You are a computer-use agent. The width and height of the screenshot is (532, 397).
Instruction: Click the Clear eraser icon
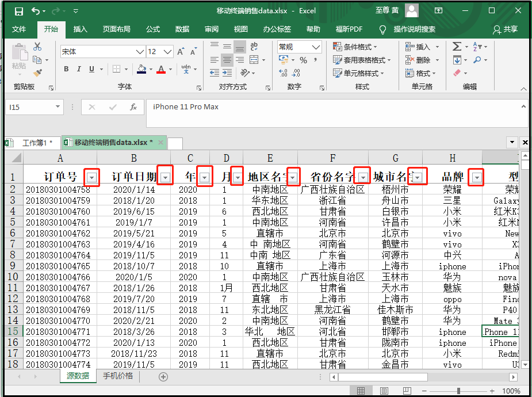tap(457, 72)
